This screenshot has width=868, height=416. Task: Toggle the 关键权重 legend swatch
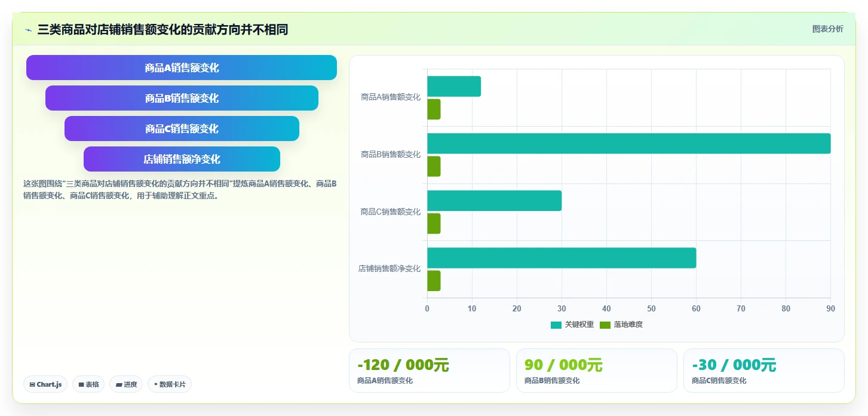(556, 325)
